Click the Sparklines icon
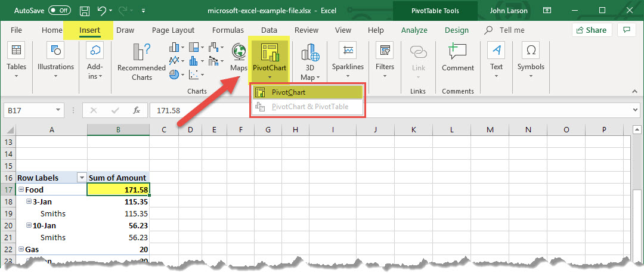The height and width of the screenshot is (273, 644). [348, 51]
